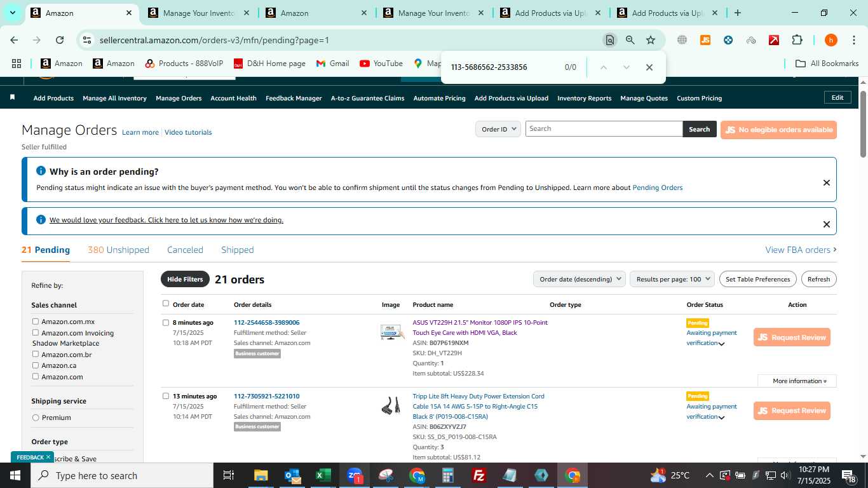Check the Amazon.com.mx sales channel filter
Image resolution: width=868 pixels, height=488 pixels.
[x=36, y=322]
